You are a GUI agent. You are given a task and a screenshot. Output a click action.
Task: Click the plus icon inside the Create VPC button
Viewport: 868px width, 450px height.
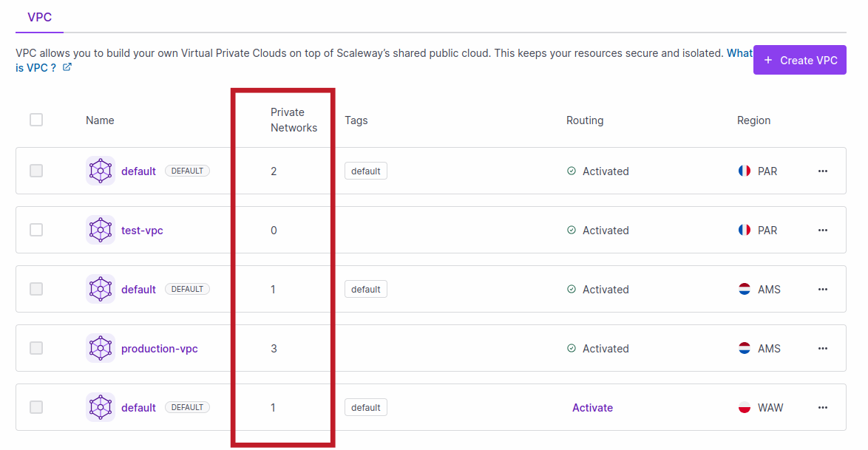[768, 59]
